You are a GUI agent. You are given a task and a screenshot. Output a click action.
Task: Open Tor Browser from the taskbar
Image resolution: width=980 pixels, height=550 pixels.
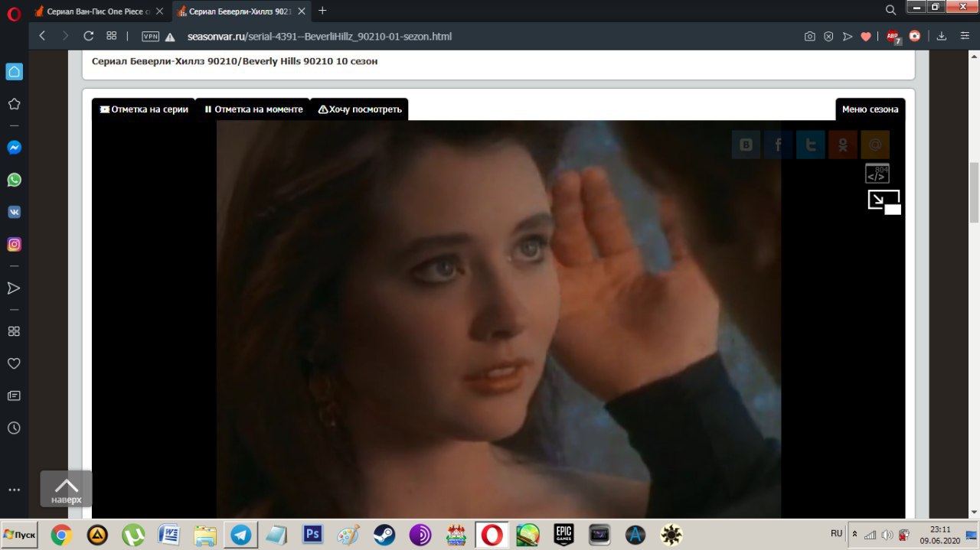[420, 535]
